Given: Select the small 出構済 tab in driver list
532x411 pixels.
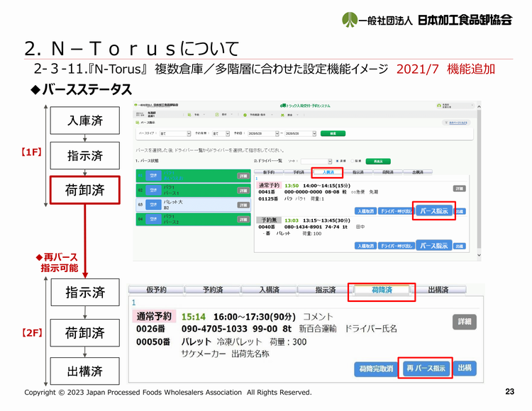Looking at the screenshot, I should [418, 172].
